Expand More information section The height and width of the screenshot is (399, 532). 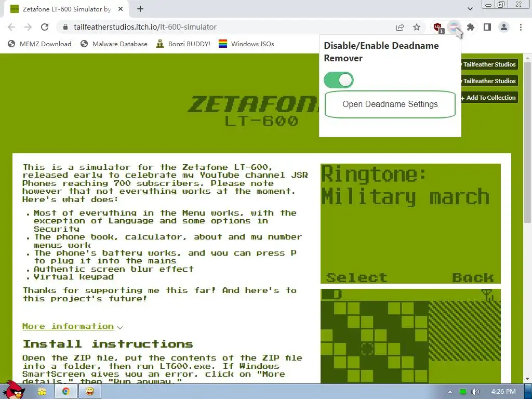point(72,326)
